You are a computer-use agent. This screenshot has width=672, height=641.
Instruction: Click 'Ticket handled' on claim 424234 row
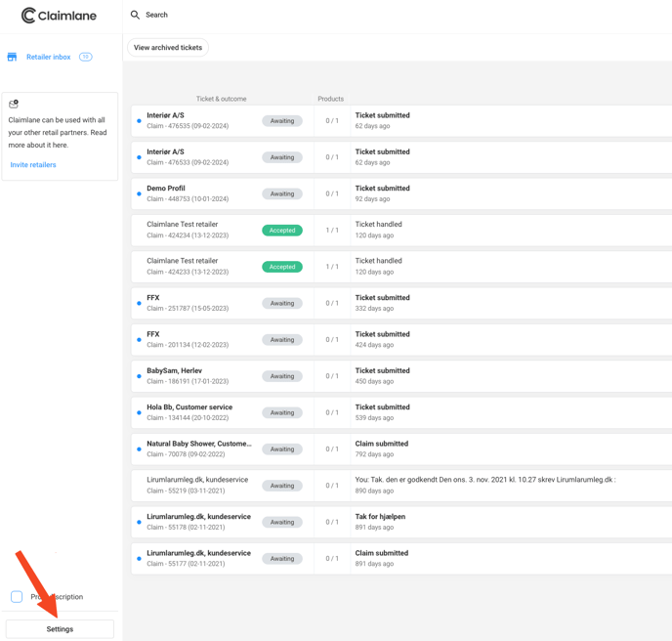tap(378, 224)
